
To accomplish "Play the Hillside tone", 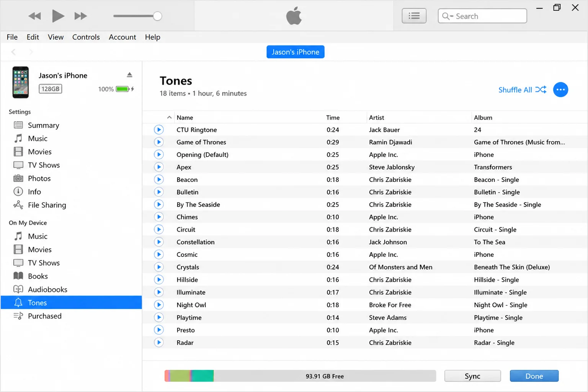I will click(x=159, y=280).
